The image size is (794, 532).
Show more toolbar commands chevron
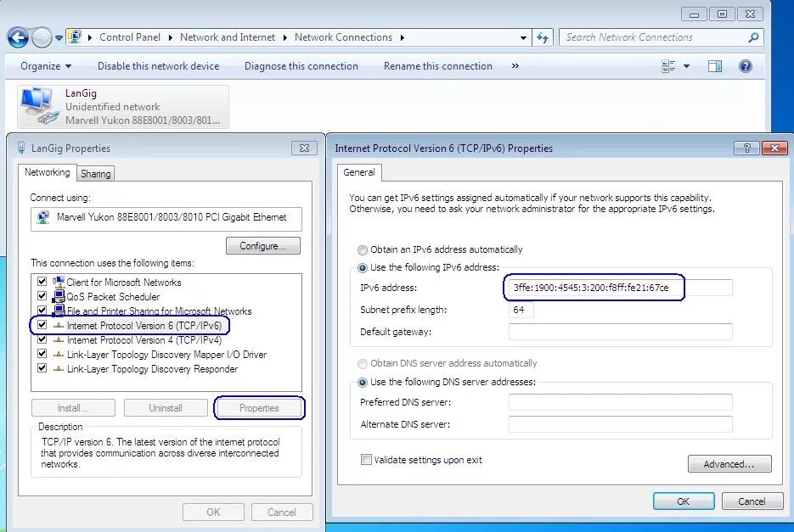click(x=515, y=66)
